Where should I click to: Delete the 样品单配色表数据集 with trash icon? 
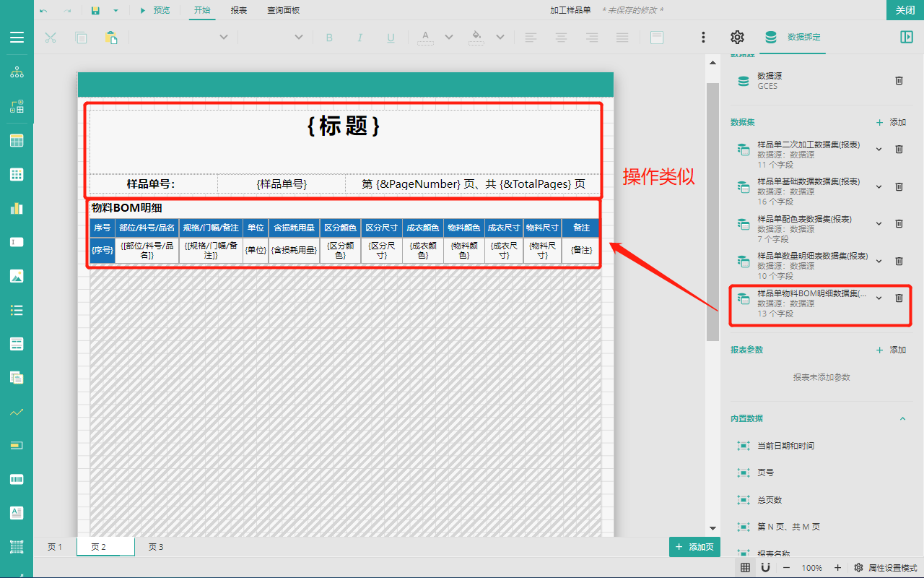pos(899,224)
